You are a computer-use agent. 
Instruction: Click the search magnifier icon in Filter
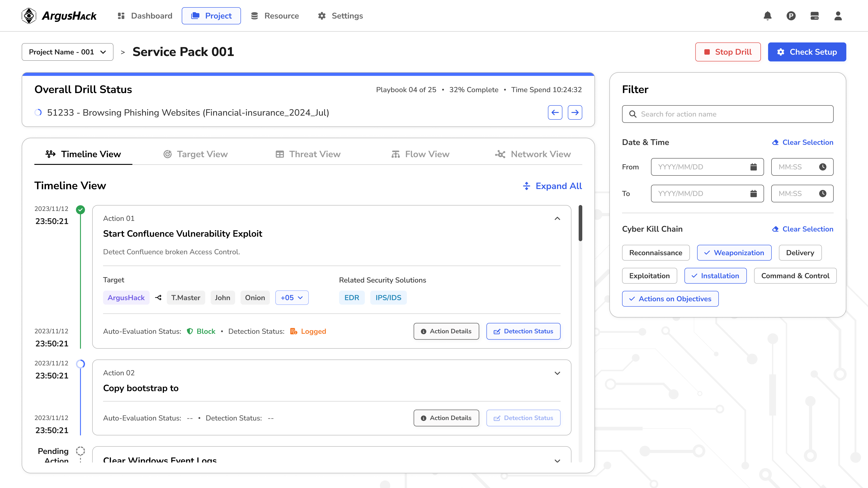[x=633, y=114]
